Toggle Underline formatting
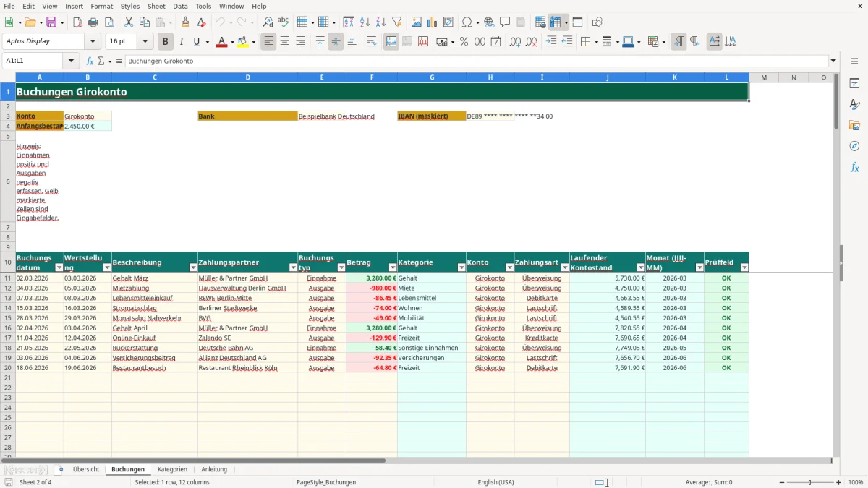868x488 pixels. coord(196,42)
